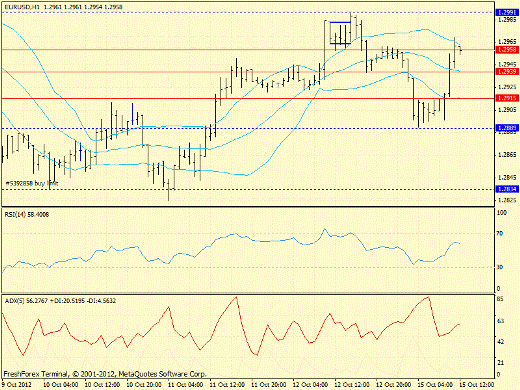Click the RSI scale value 100
Viewport: 520px width, 390px height.
click(502, 213)
